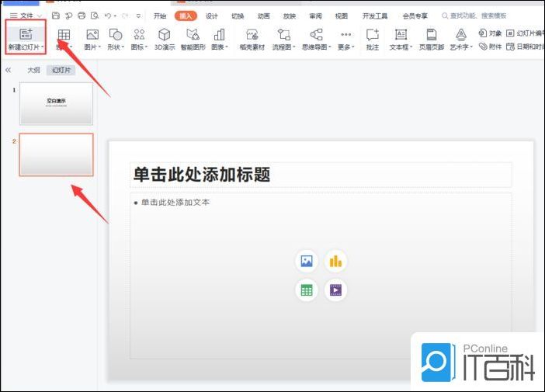Insert a table using the table grid icon
The height and width of the screenshot is (392, 545).
[x=64, y=35]
